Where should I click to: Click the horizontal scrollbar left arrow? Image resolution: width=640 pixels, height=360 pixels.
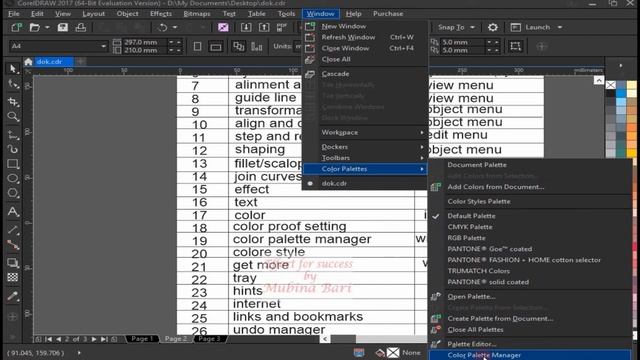pos(325,339)
